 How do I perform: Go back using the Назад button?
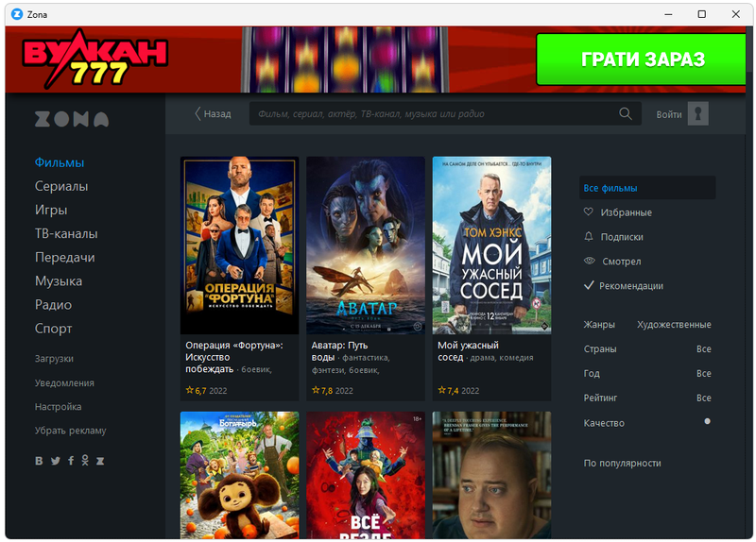tap(213, 113)
